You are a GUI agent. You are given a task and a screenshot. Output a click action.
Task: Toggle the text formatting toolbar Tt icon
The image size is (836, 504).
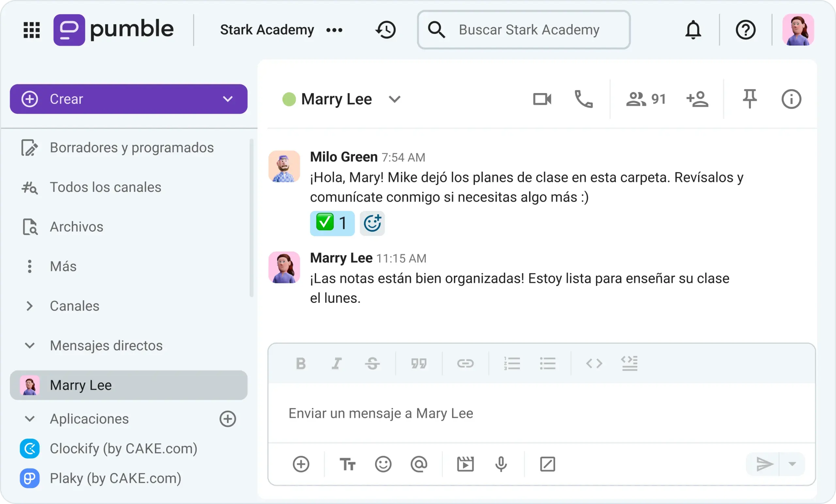coord(347,464)
